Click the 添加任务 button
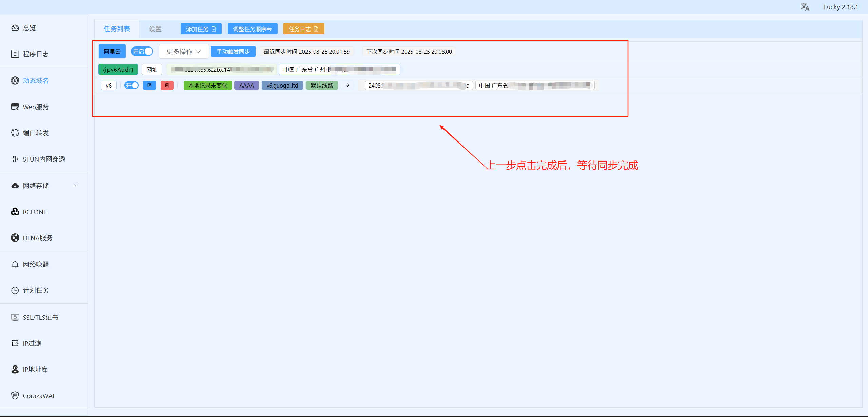 [201, 29]
